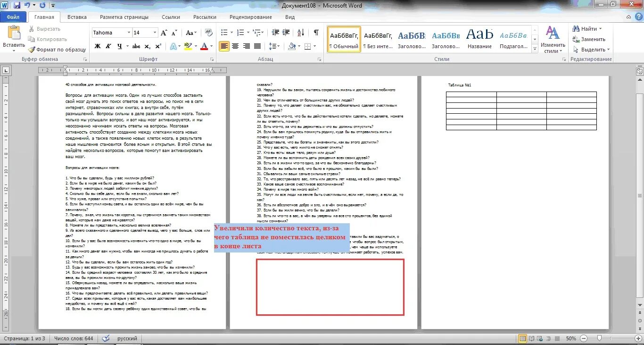This screenshot has width=644, height=345.
Task: Click the Numbering list icon
Action: pos(240,33)
